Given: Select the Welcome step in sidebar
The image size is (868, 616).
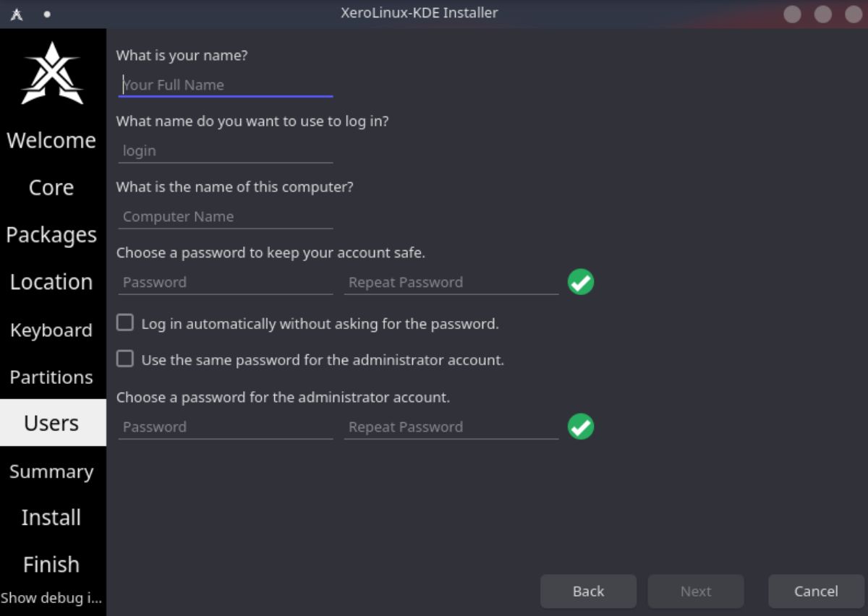Looking at the screenshot, I should (x=52, y=140).
